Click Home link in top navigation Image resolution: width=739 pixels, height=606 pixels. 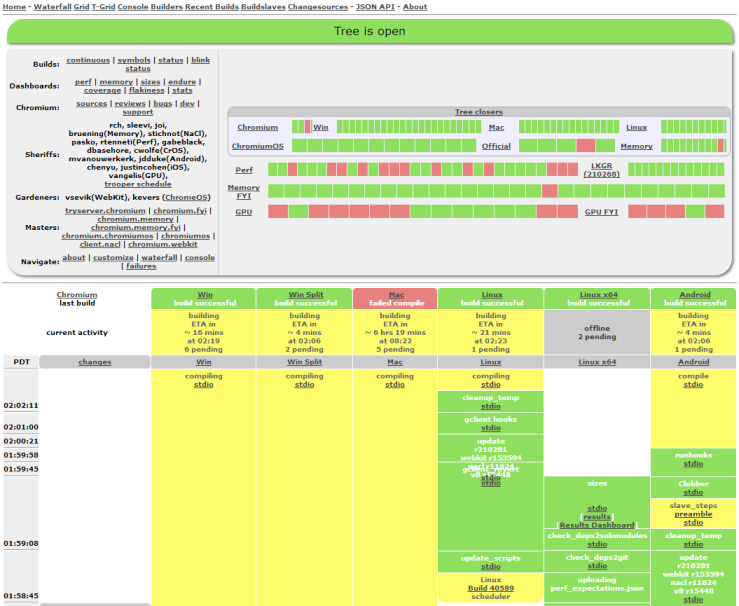pos(14,7)
